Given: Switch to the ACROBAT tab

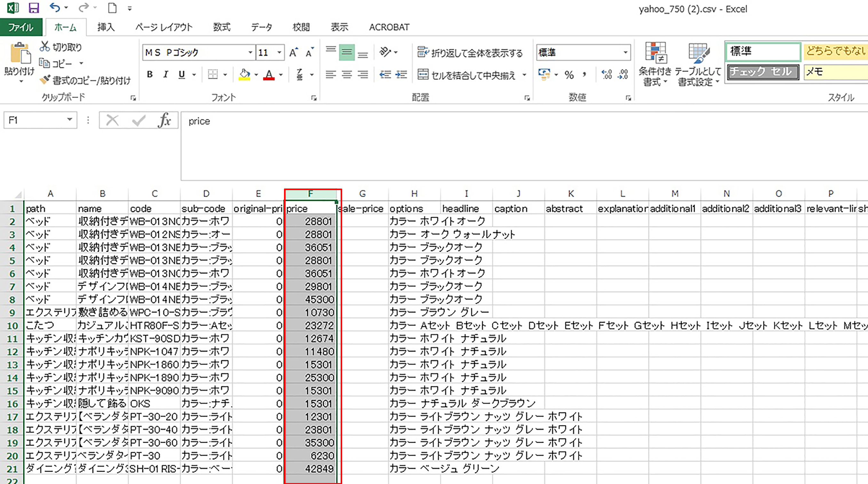Looking at the screenshot, I should click(x=389, y=27).
